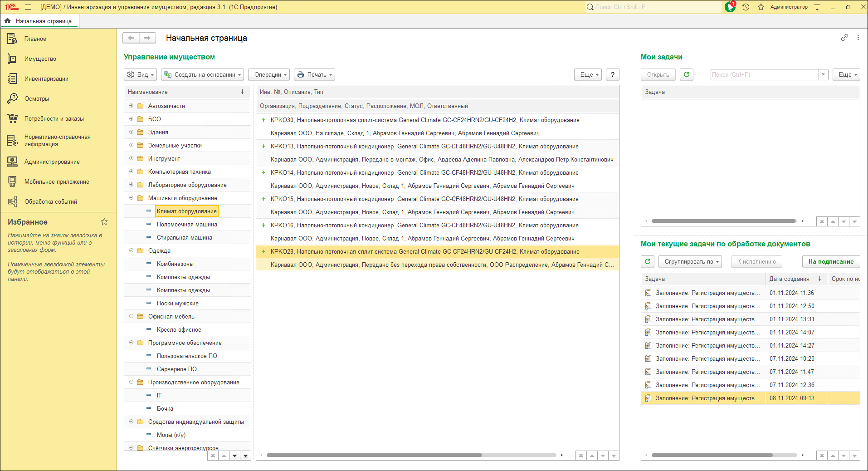Screen dimensions: 868x471
Task: Expand the Автозапчасти folder
Action: point(131,106)
